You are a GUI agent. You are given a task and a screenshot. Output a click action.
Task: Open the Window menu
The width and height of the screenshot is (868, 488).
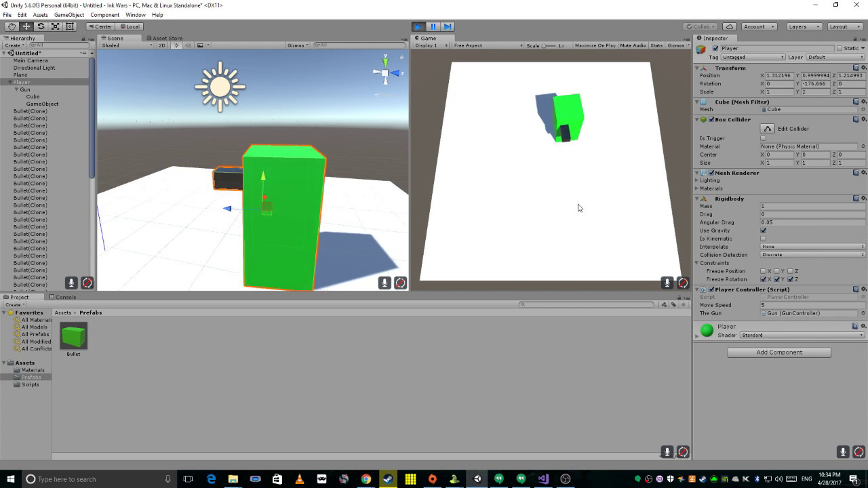[x=135, y=15]
